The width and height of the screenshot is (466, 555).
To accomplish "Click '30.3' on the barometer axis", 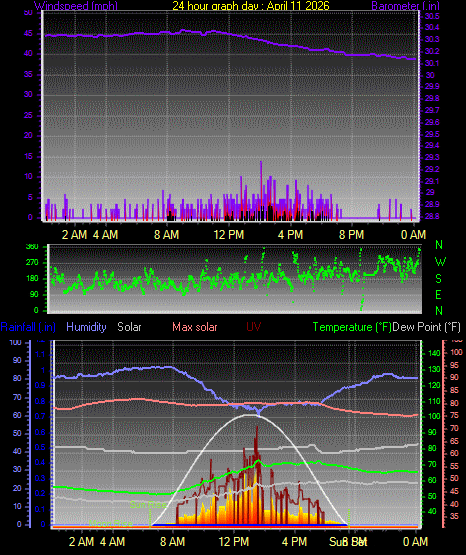I will pyautogui.click(x=432, y=39).
